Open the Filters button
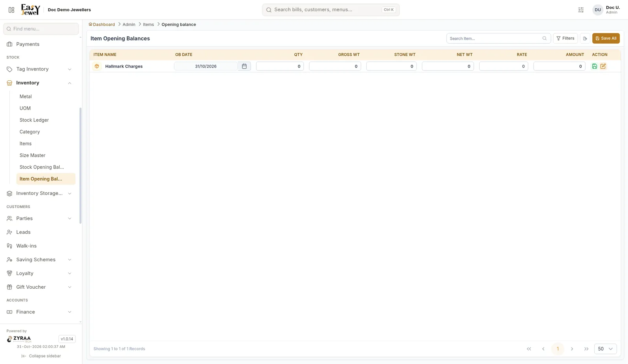 (565, 38)
